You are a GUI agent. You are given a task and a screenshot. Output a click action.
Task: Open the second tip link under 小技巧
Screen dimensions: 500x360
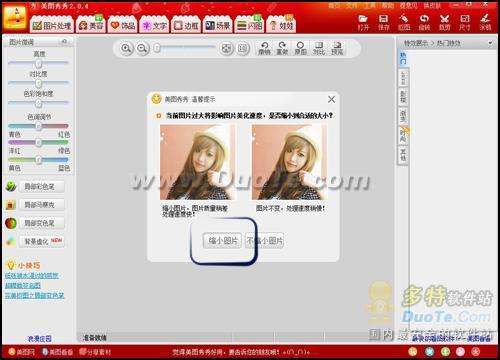point(23,286)
